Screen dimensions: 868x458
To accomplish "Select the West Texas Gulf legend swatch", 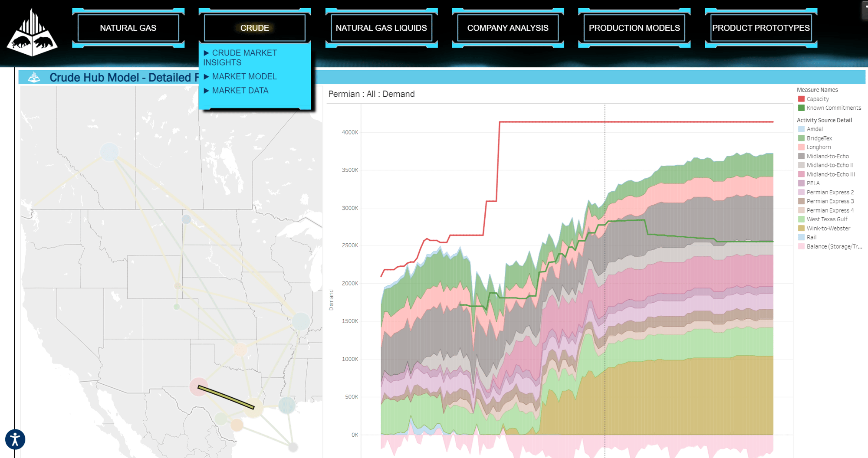I will click(x=801, y=219).
